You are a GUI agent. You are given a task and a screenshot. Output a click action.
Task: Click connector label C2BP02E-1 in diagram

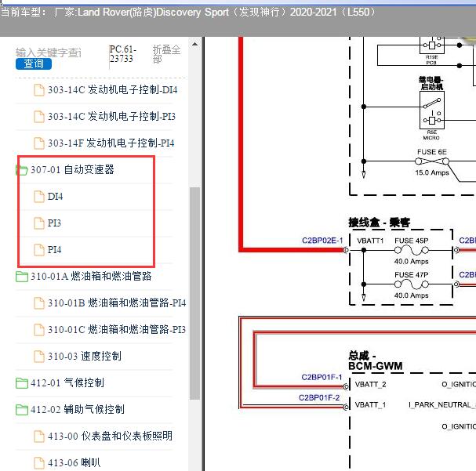coord(322,241)
